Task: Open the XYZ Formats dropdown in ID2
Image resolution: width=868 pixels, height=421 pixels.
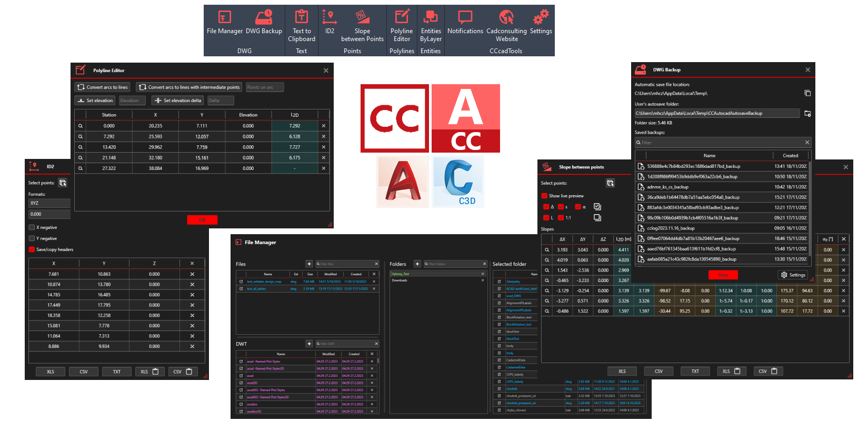Action: pos(49,203)
